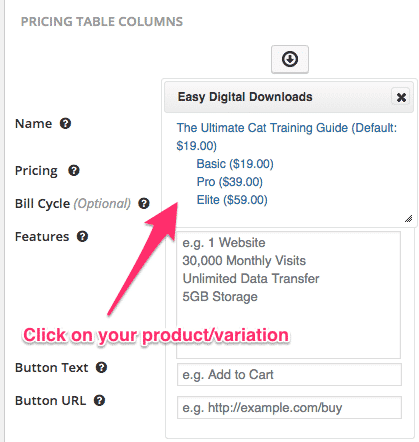Image resolution: width=419 pixels, height=442 pixels.
Task: Choose the Pro ($39.00) variation
Action: coord(230,182)
